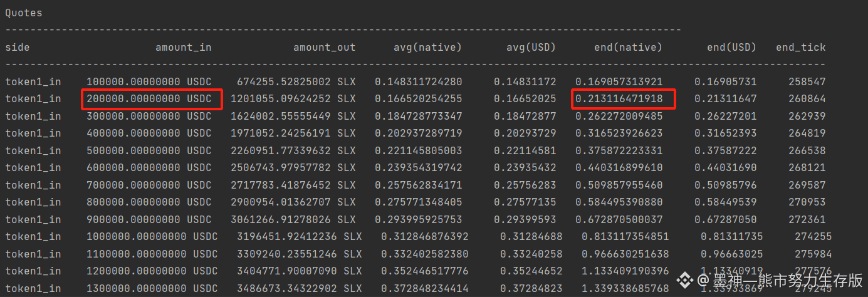Click end(native) value "0.813117354851"
The width and height of the screenshot is (868, 297).
coord(625,237)
